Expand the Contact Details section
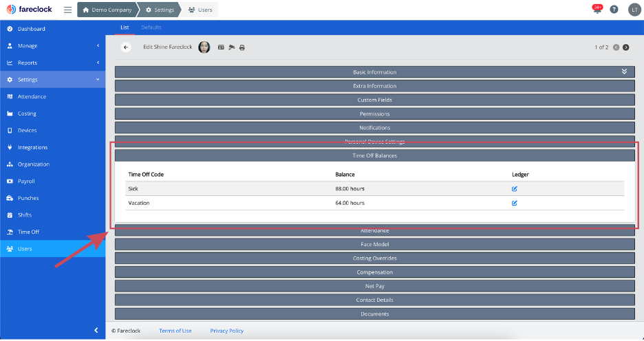 [374, 300]
